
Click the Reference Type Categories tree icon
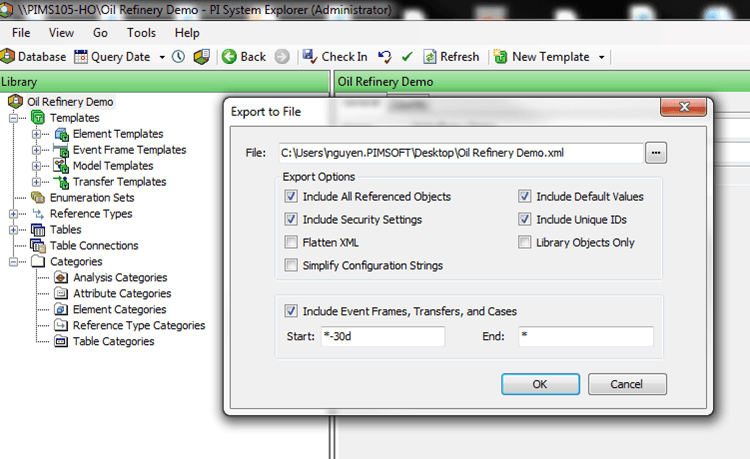tap(61, 325)
